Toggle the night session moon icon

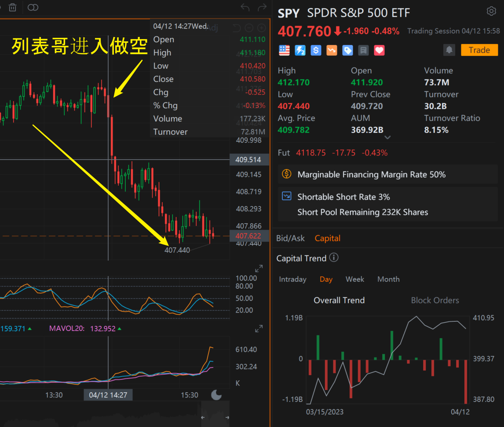point(216,394)
